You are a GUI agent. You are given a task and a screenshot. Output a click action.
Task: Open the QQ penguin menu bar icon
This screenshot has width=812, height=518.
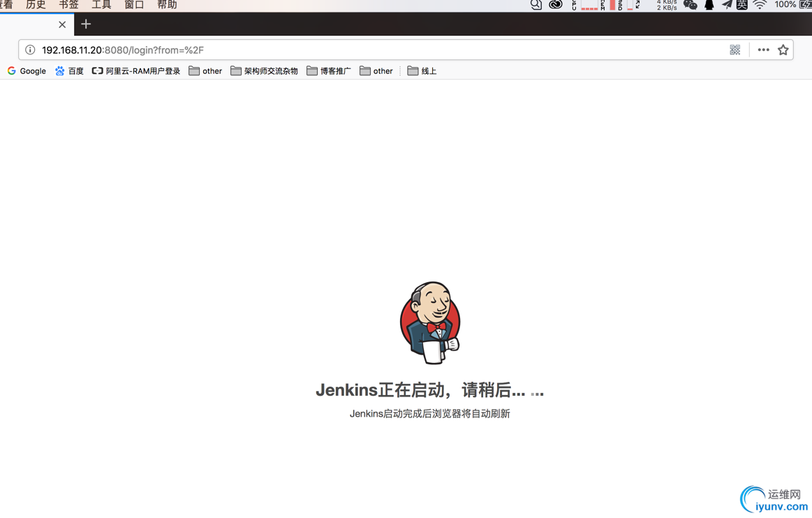coord(709,5)
